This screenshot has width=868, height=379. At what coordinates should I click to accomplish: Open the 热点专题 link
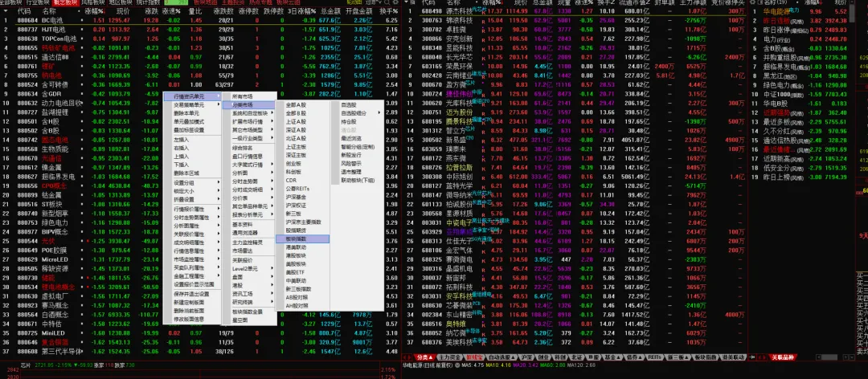coord(260,2)
